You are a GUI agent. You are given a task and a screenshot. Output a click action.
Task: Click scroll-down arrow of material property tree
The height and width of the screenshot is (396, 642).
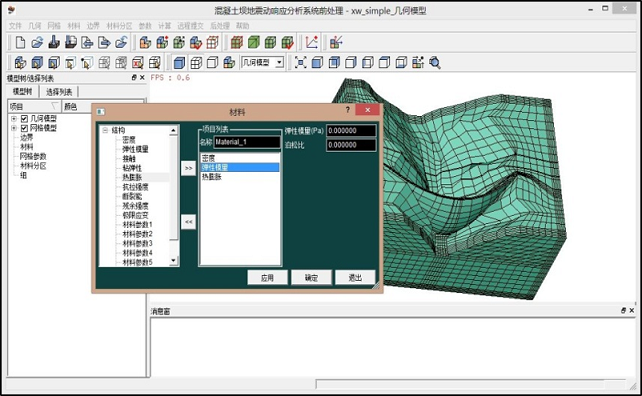[x=174, y=260]
